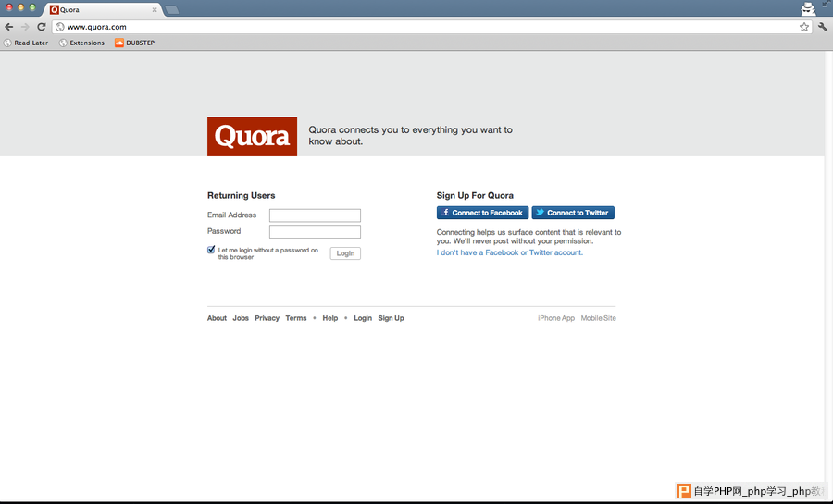Open the Mobile Site link
The height and width of the screenshot is (504, 833).
point(598,318)
